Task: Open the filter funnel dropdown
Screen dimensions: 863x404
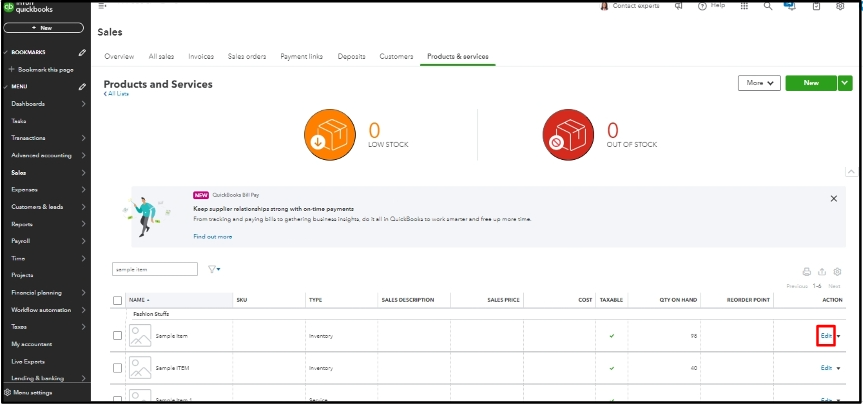Action: [214, 269]
